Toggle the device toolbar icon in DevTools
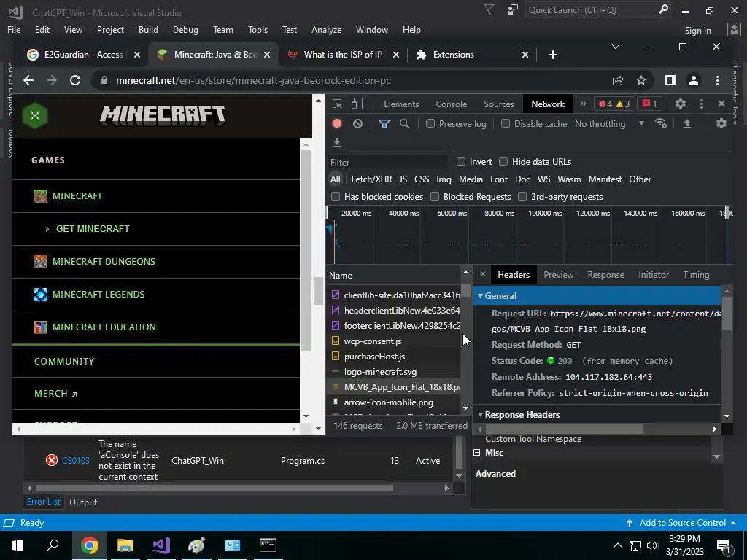The height and width of the screenshot is (560, 747). (x=357, y=104)
